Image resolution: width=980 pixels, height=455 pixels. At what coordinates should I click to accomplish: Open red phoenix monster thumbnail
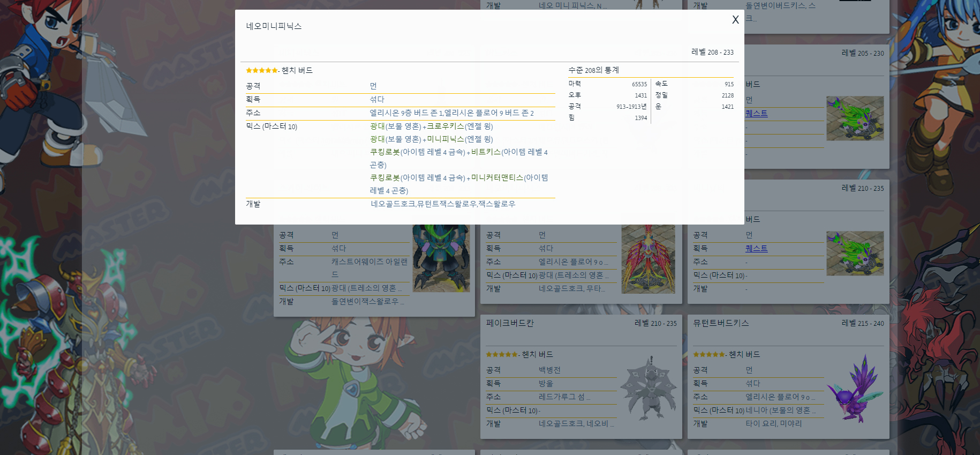tap(648, 259)
